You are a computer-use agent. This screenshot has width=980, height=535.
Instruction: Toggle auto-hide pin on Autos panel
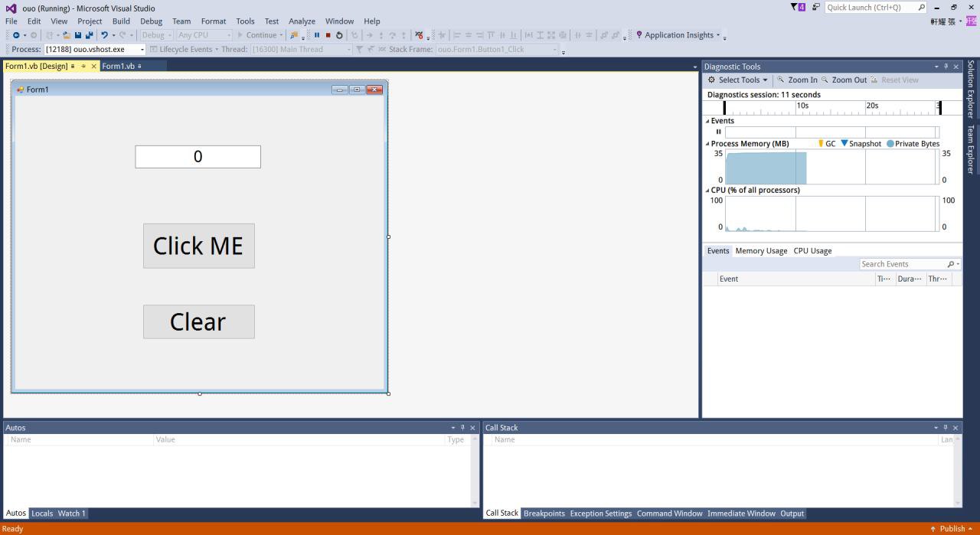tap(462, 428)
